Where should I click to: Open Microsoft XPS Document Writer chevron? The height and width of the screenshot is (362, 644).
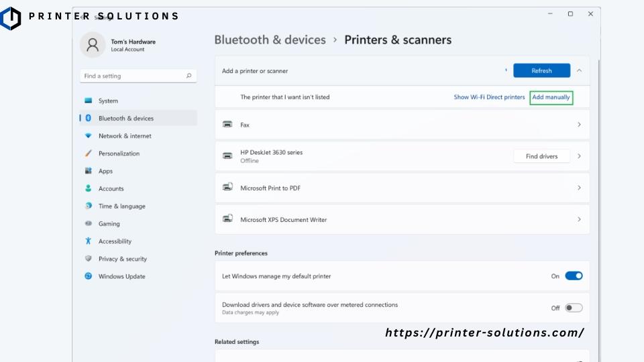[x=579, y=219]
